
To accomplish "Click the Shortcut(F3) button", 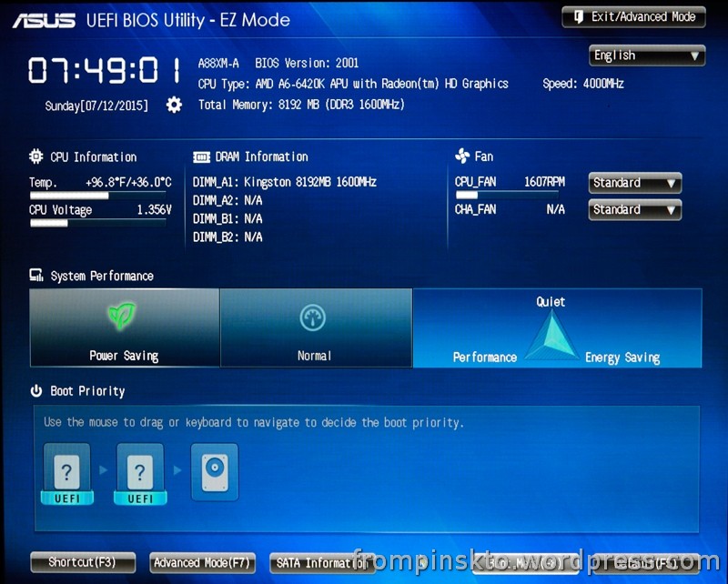I will (x=82, y=562).
